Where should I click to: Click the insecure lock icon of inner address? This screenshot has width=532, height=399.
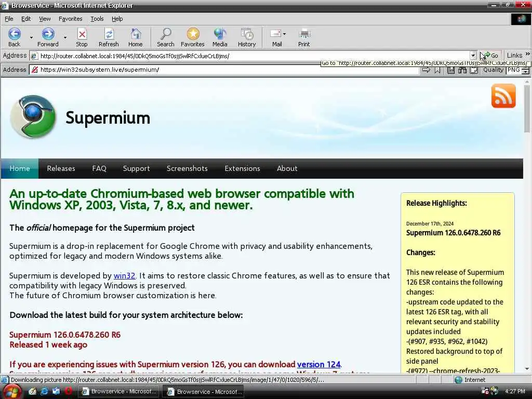click(x=34, y=70)
